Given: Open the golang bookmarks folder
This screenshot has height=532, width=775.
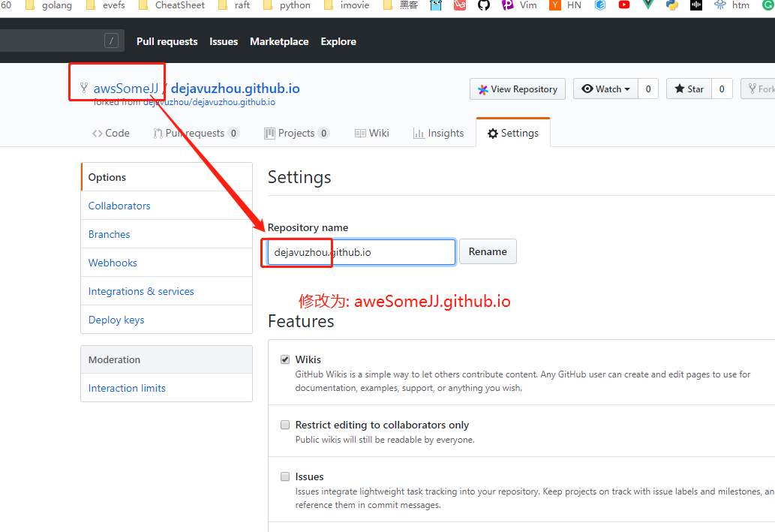Looking at the screenshot, I should (x=48, y=5).
